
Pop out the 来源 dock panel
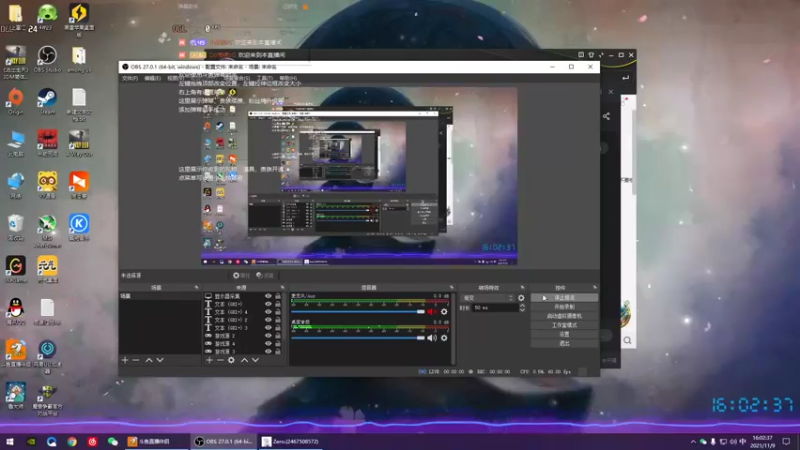click(282, 288)
